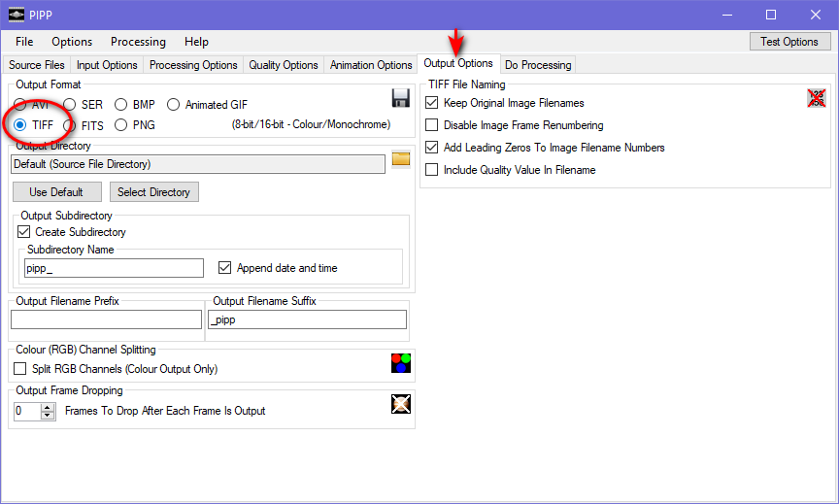Open the Processing menu

(138, 42)
